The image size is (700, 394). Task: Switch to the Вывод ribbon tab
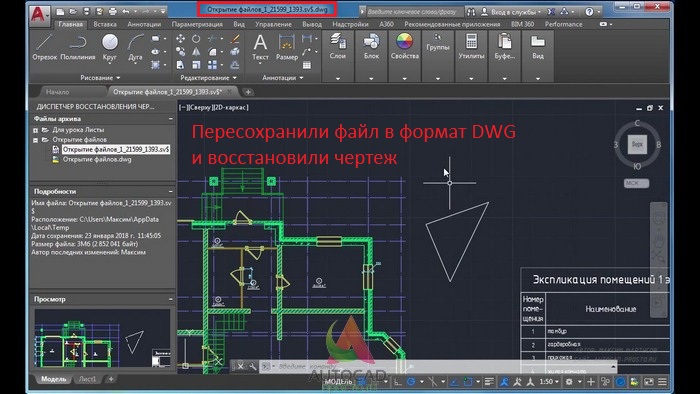(x=312, y=24)
